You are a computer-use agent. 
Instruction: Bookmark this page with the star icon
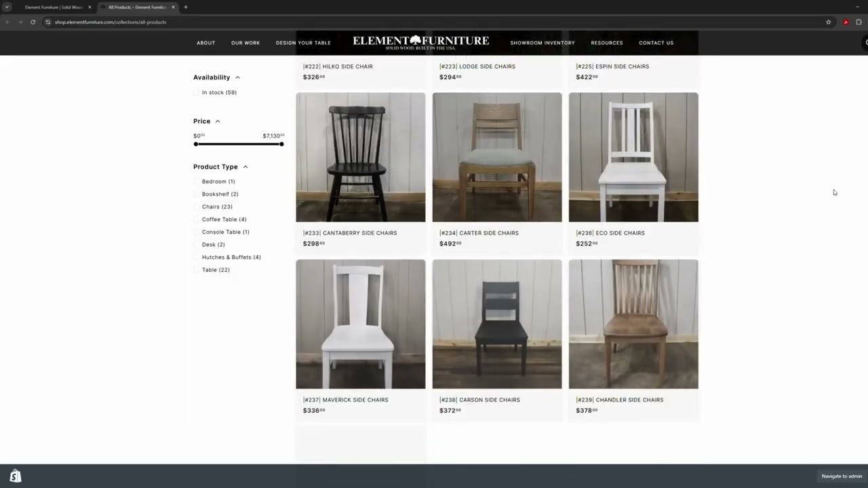pyautogui.click(x=828, y=22)
